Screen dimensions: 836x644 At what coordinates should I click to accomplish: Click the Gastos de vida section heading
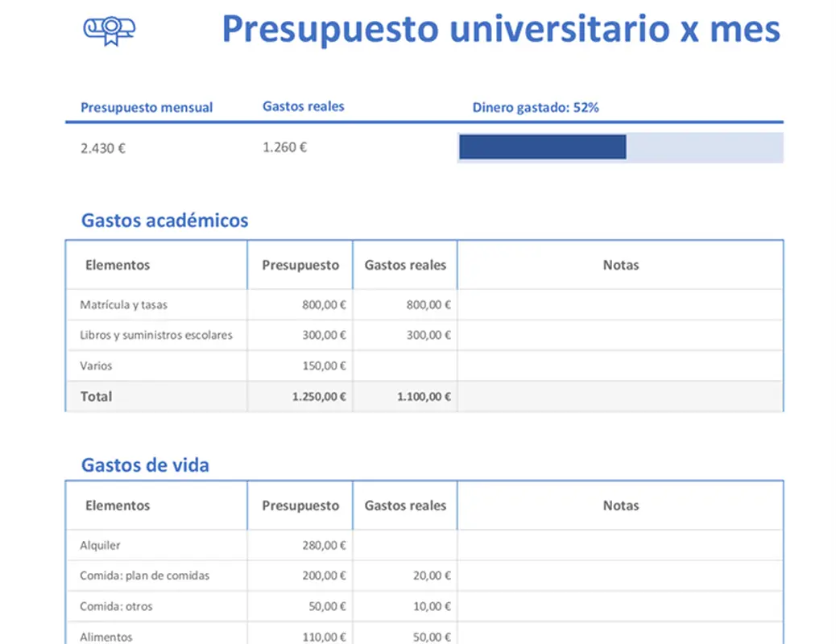click(145, 464)
